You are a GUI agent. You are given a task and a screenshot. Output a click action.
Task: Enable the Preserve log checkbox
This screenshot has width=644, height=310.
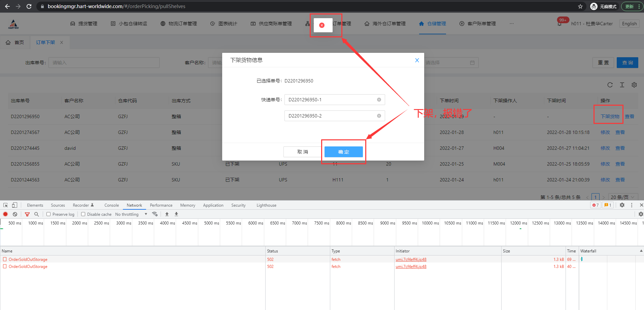click(x=48, y=214)
